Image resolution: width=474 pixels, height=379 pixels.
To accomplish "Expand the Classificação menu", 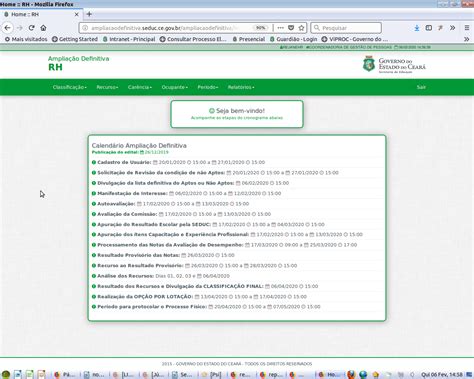I will tap(69, 87).
